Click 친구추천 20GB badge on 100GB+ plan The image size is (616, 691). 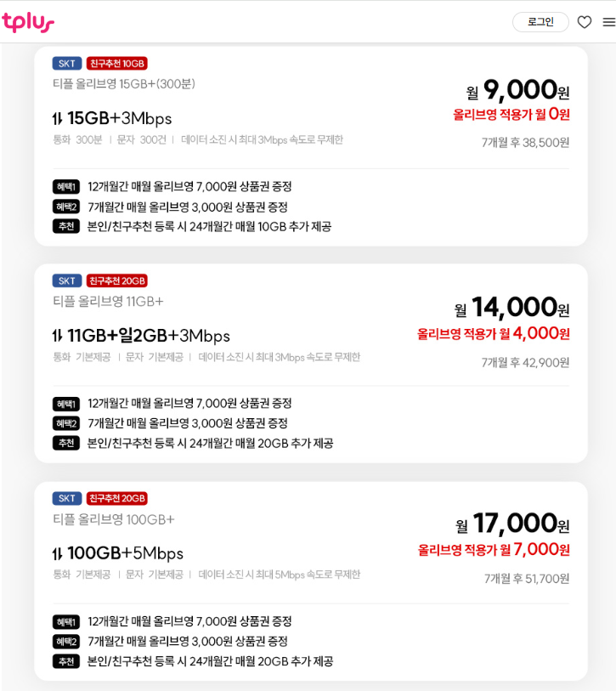[x=117, y=499]
